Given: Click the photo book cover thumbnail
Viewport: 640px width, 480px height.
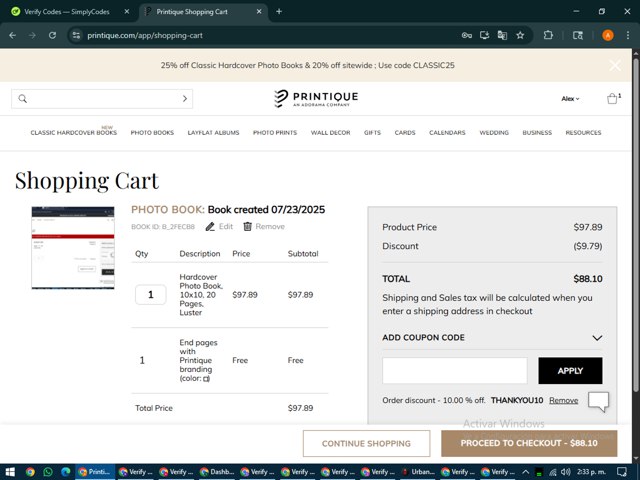Looking at the screenshot, I should point(73,248).
